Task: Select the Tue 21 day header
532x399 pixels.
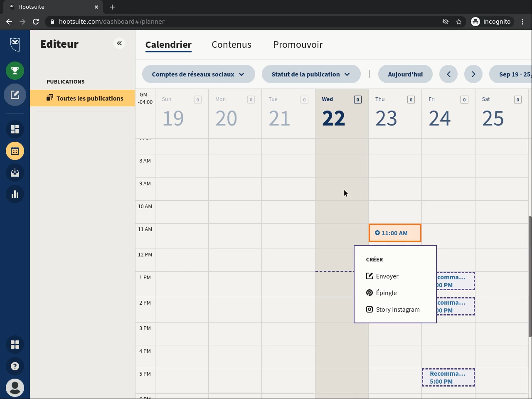Action: click(288, 113)
